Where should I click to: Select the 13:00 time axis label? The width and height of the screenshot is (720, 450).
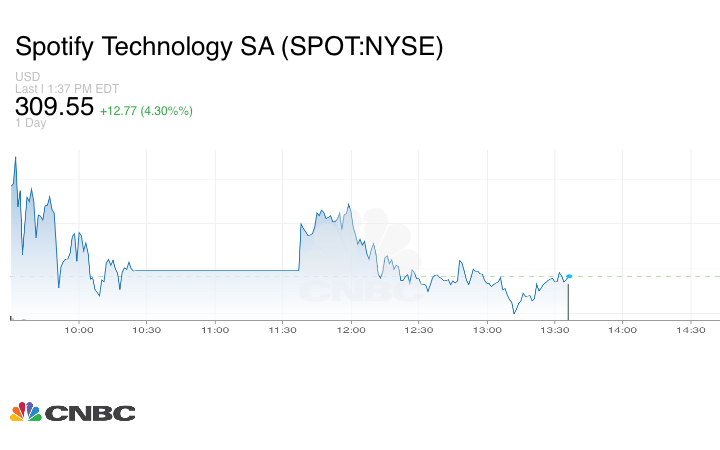[487, 330]
